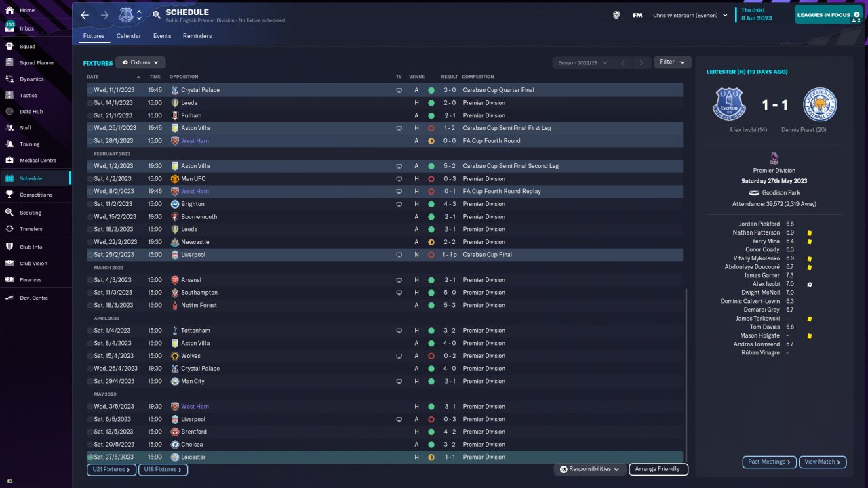Select the Man UFC 4/2/2023 row marker
Image resolution: width=868 pixels, height=488 pixels.
[90, 179]
